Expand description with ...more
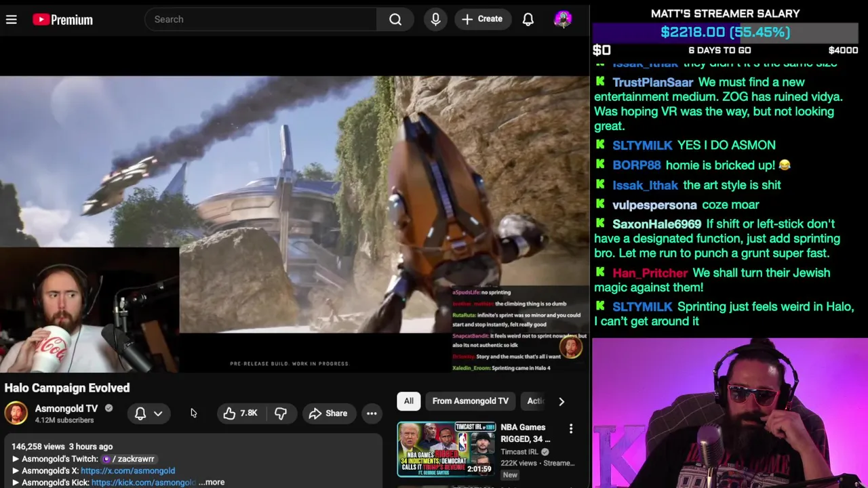Screen dimensions: 868x488 tap(212, 482)
